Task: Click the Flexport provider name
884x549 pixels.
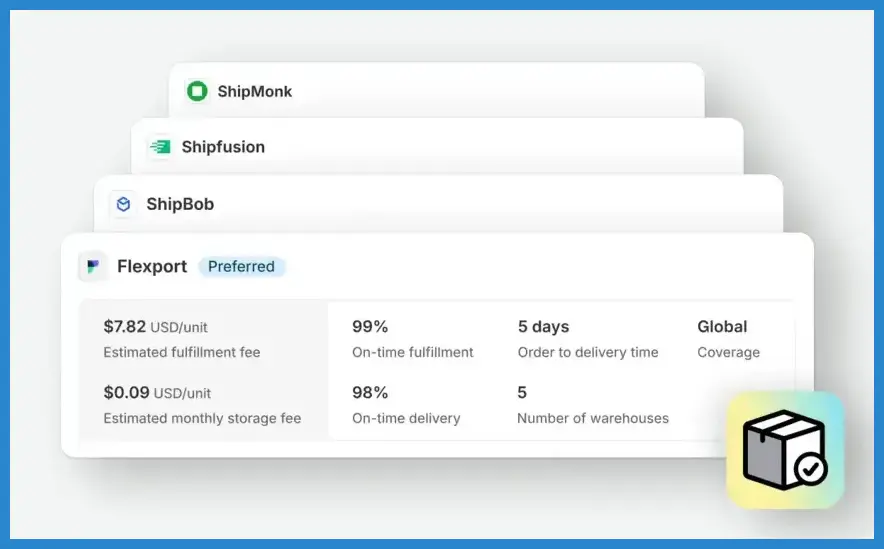Action: point(152,267)
